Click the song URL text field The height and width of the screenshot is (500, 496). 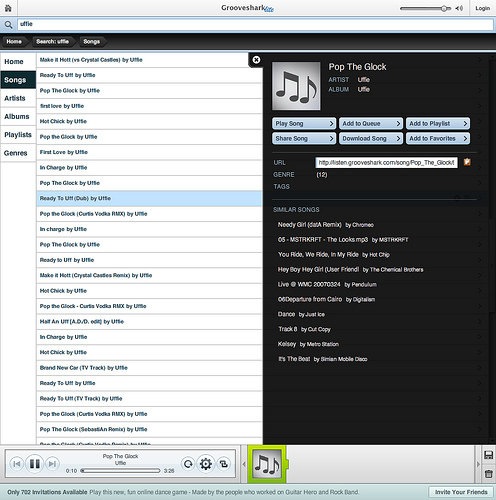tap(386, 163)
